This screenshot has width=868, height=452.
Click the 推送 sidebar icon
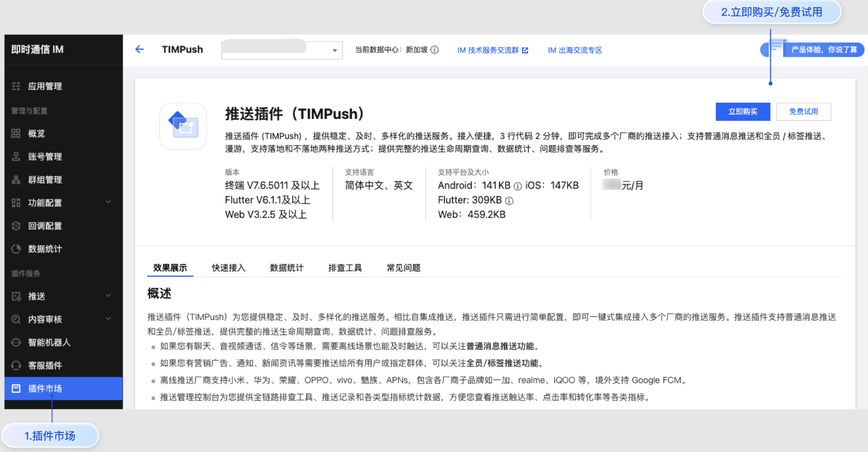coord(16,296)
